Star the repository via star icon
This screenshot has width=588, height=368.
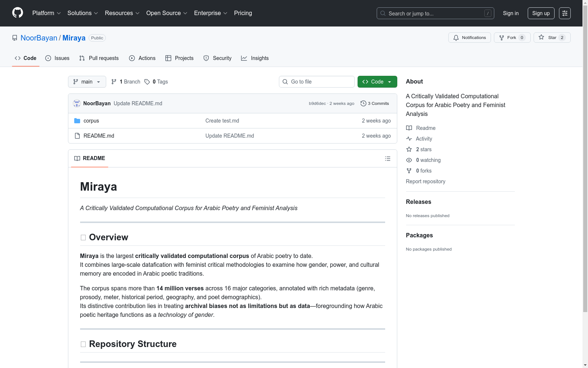point(541,37)
